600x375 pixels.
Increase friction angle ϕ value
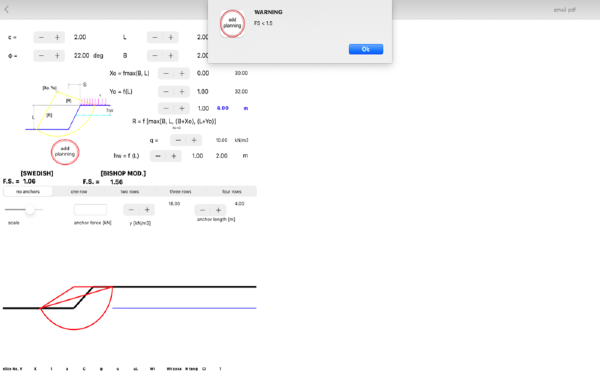tap(57, 55)
